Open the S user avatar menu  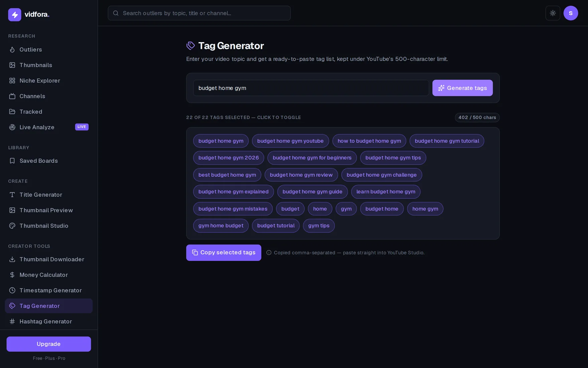(x=571, y=13)
